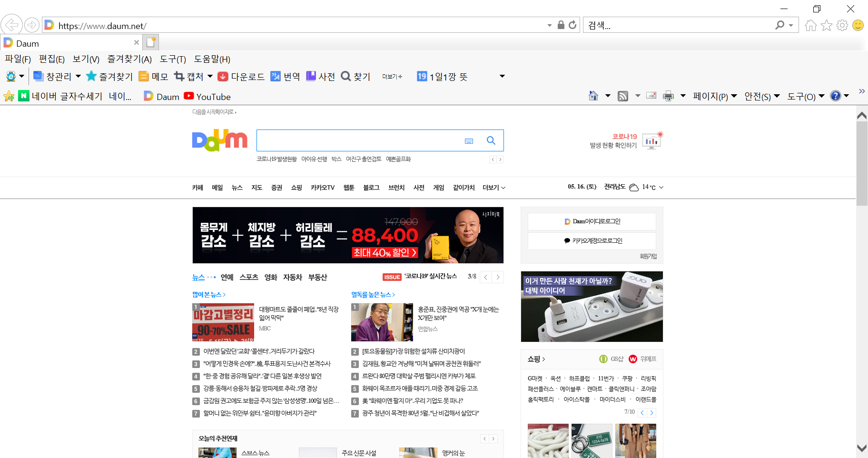Open the 회원가입 link
Viewport: 868px width, 458px height.
tap(648, 256)
